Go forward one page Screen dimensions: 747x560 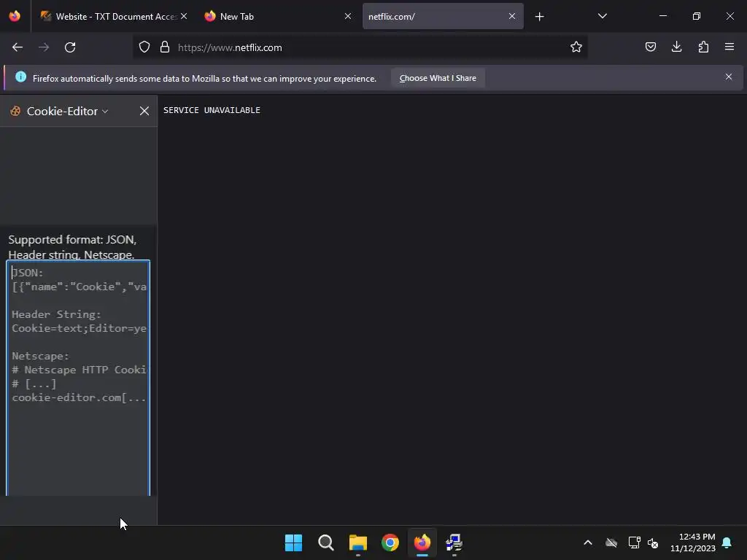click(44, 47)
